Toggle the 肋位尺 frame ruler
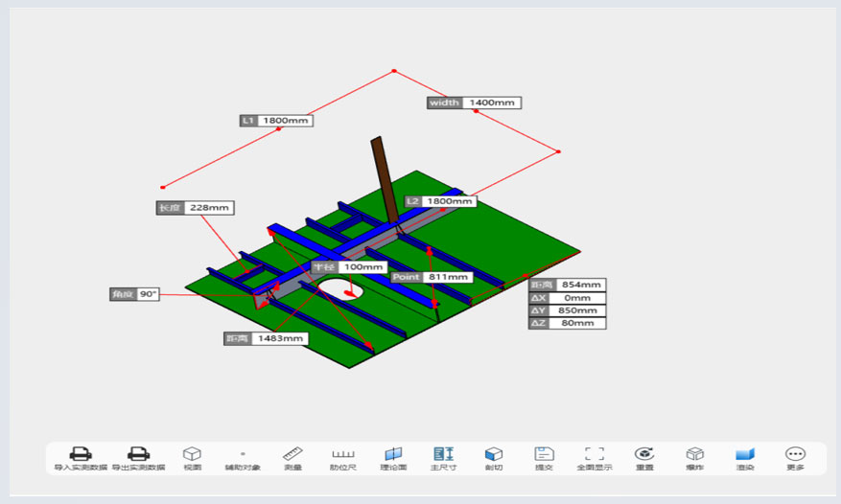This screenshot has height=504, width=841. pyautogui.click(x=343, y=454)
